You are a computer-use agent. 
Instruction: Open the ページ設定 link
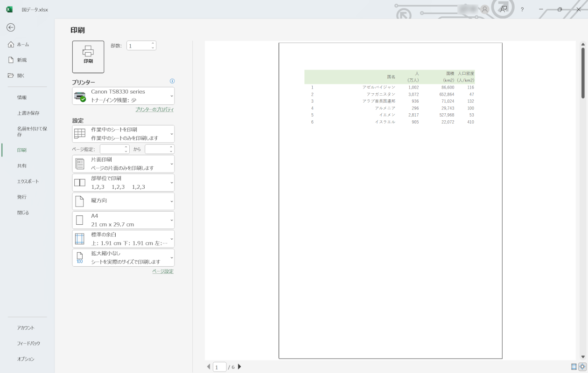[162, 271]
